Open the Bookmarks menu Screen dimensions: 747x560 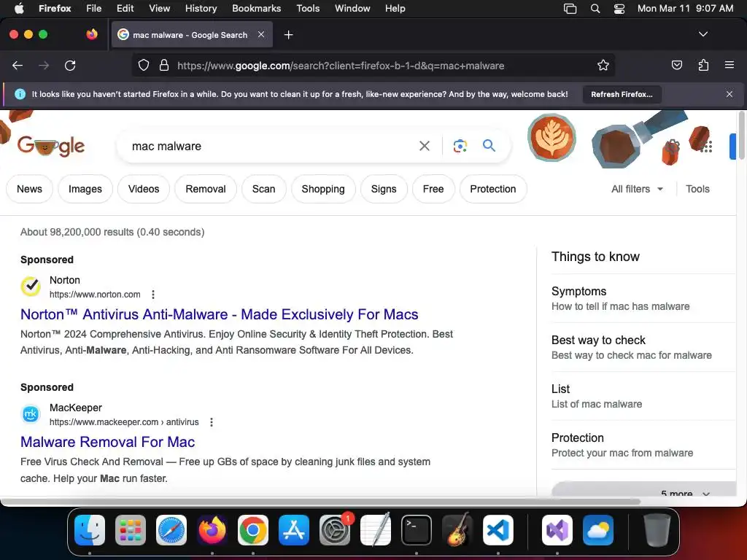(x=256, y=9)
